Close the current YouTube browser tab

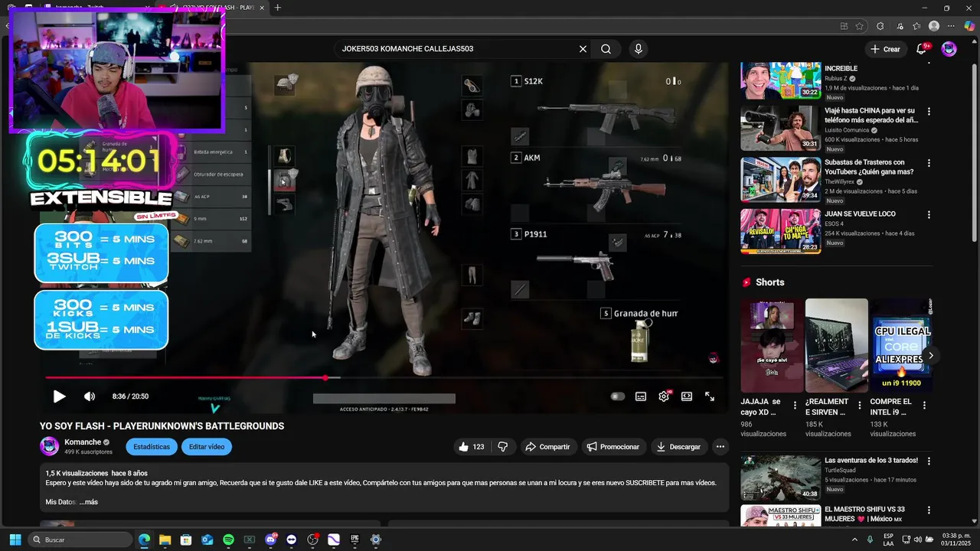click(x=262, y=8)
